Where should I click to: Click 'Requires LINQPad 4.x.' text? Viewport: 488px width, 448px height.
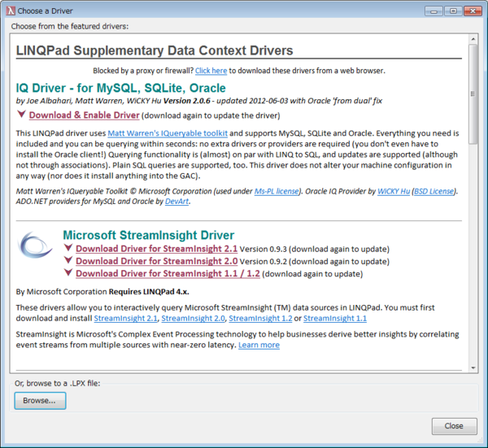pyautogui.click(x=149, y=292)
